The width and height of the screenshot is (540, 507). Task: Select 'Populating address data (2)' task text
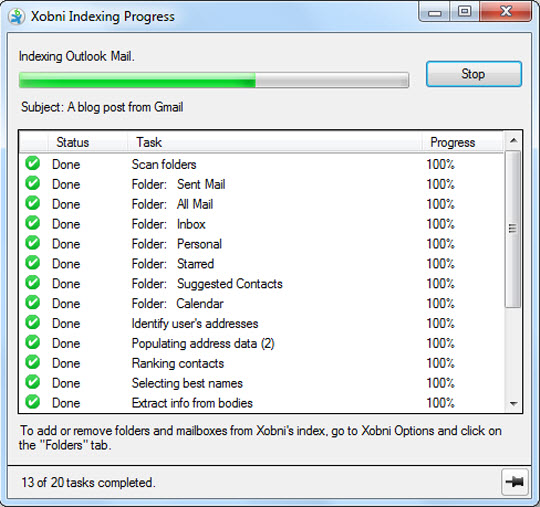(203, 344)
